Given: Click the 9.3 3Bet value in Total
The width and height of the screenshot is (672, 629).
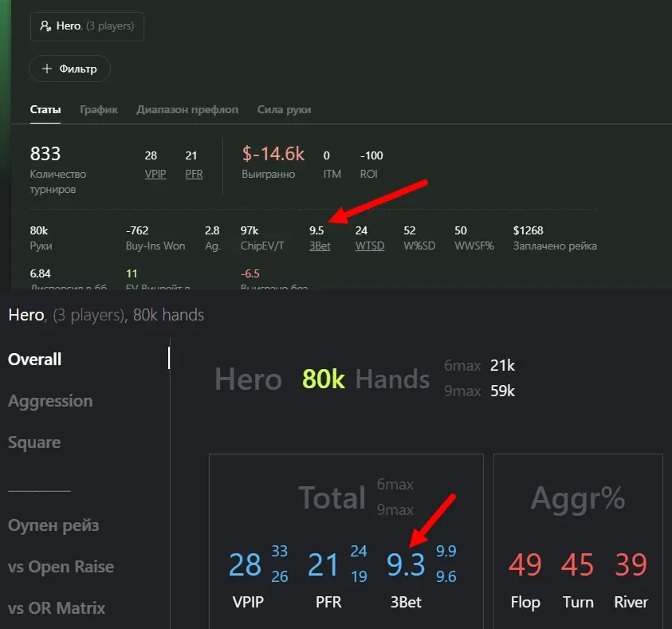Looking at the screenshot, I should 406,564.
